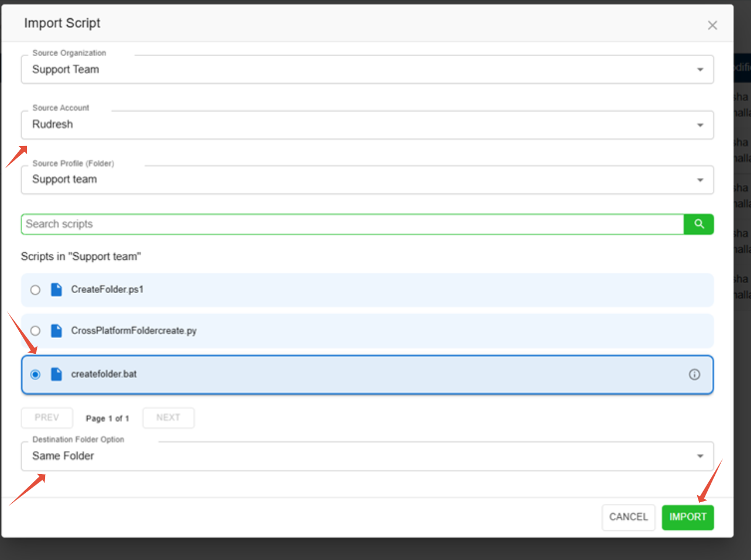Click the IMPORT button
This screenshot has width=751, height=560.
pyautogui.click(x=687, y=517)
